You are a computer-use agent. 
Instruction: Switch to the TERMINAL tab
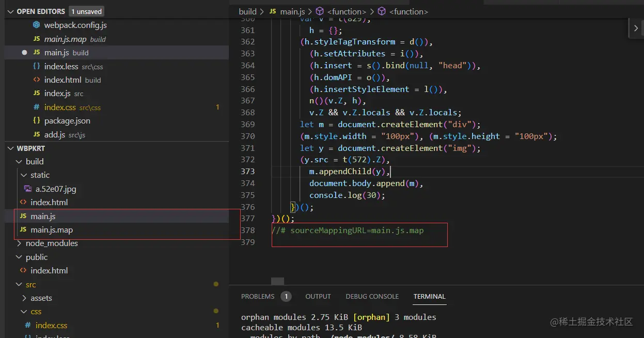coord(429,297)
